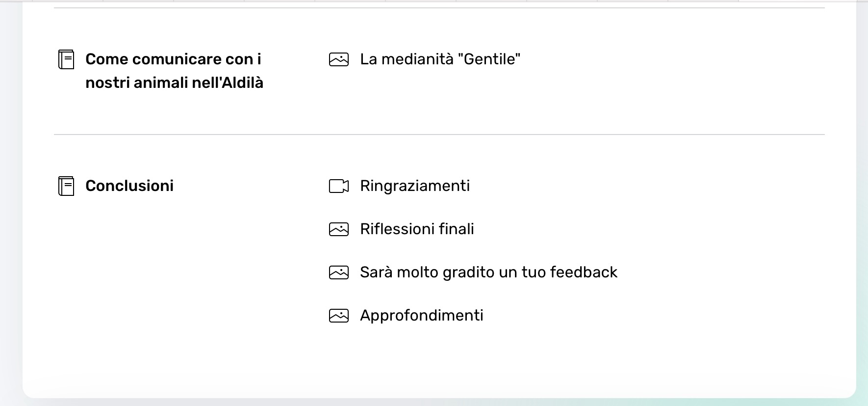Open Sarà molto gradito un tuo feedback
The height and width of the screenshot is (406, 868).
[x=488, y=272]
